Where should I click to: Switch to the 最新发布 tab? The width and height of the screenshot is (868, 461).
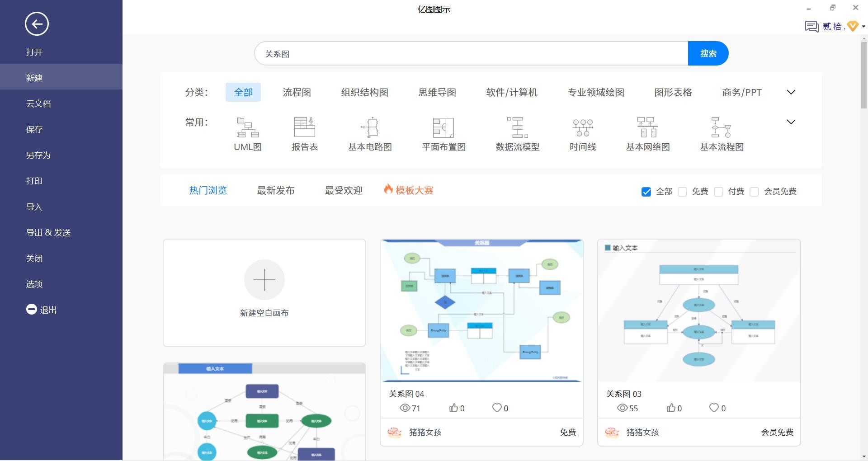pos(275,191)
